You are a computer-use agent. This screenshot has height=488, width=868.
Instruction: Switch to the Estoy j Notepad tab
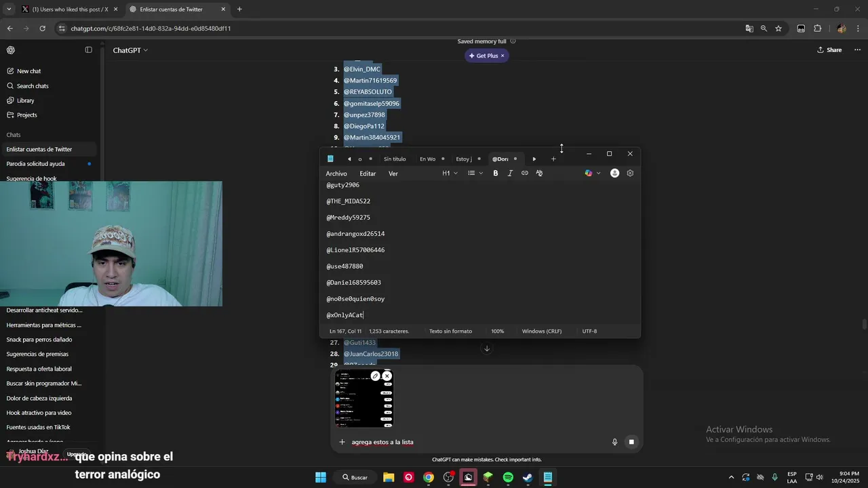464,159
